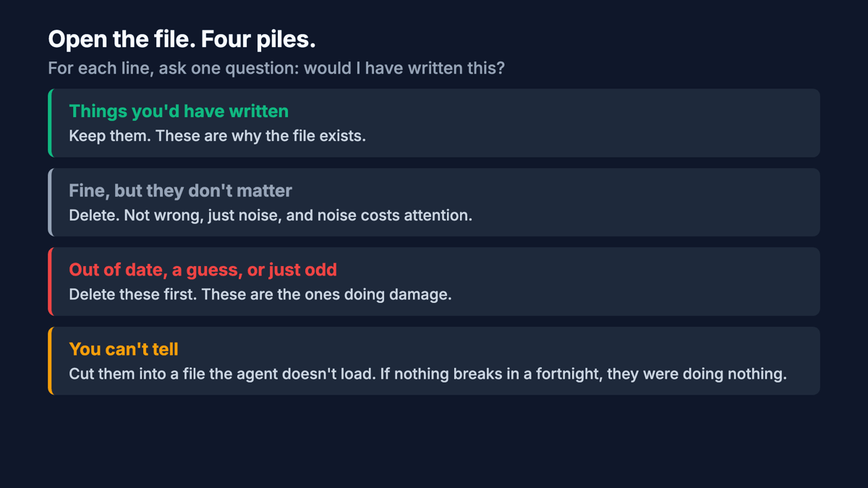Open the 'You can't tell' card
This screenshot has height=488, width=868.
[434, 361]
